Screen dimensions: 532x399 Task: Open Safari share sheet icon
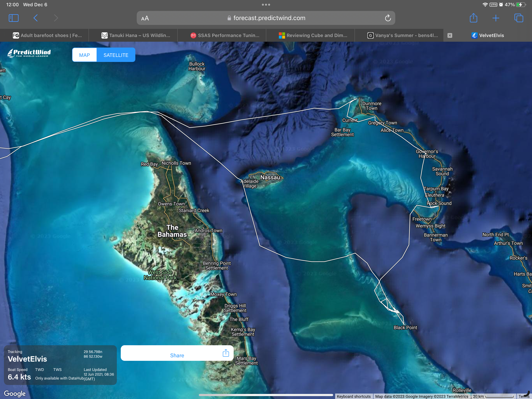(473, 18)
